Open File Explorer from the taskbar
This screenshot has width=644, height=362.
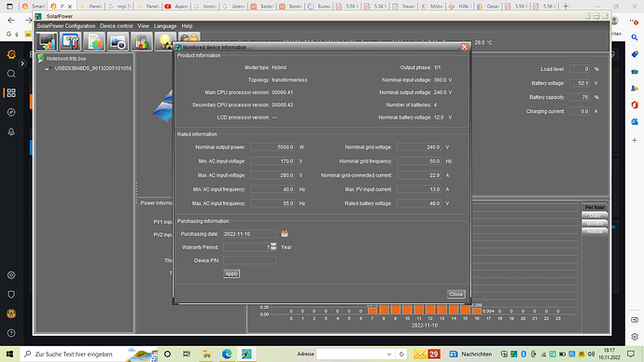tap(206, 354)
